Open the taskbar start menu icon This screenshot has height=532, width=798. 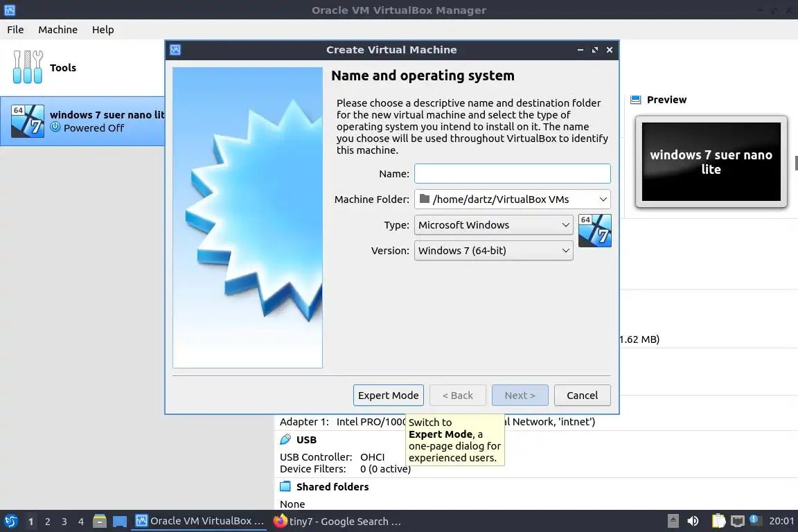click(x=10, y=522)
